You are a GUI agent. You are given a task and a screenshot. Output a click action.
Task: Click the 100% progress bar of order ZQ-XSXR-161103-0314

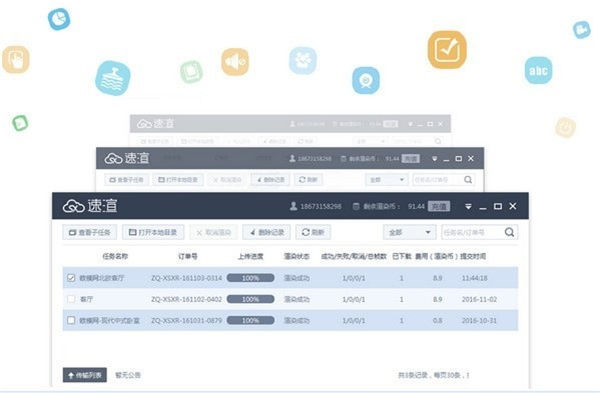click(x=251, y=278)
